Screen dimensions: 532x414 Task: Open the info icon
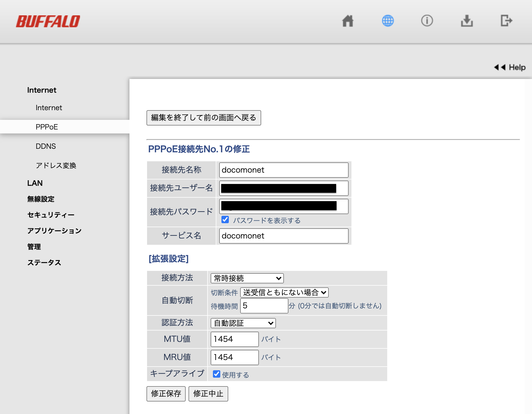(x=427, y=21)
